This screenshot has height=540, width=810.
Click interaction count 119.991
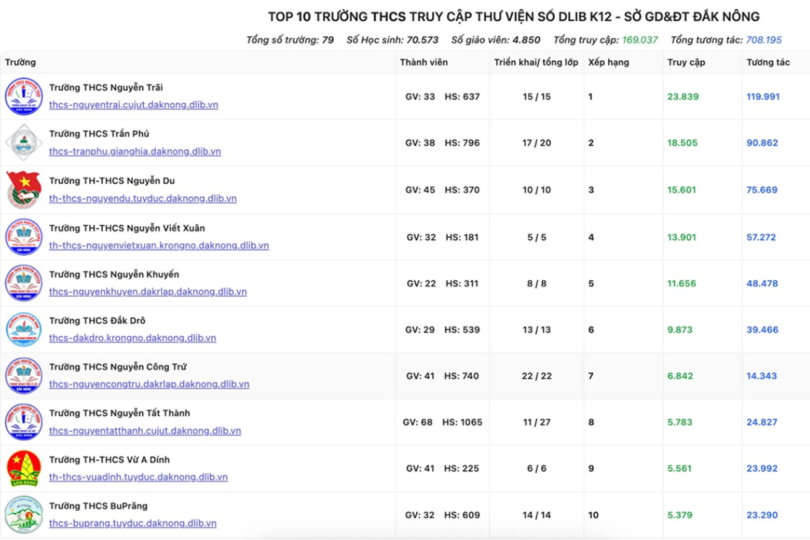click(763, 97)
